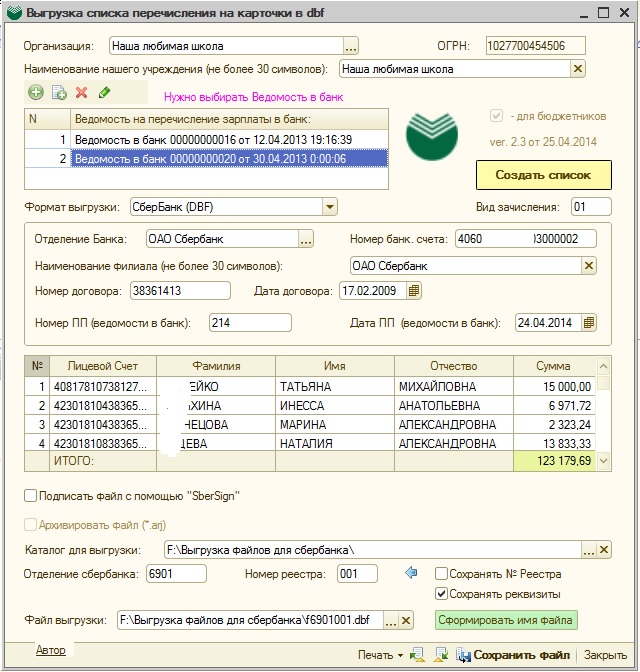Click the total sum 123 179,69 cell
The width and height of the screenshot is (640, 672).
pyautogui.click(x=554, y=461)
